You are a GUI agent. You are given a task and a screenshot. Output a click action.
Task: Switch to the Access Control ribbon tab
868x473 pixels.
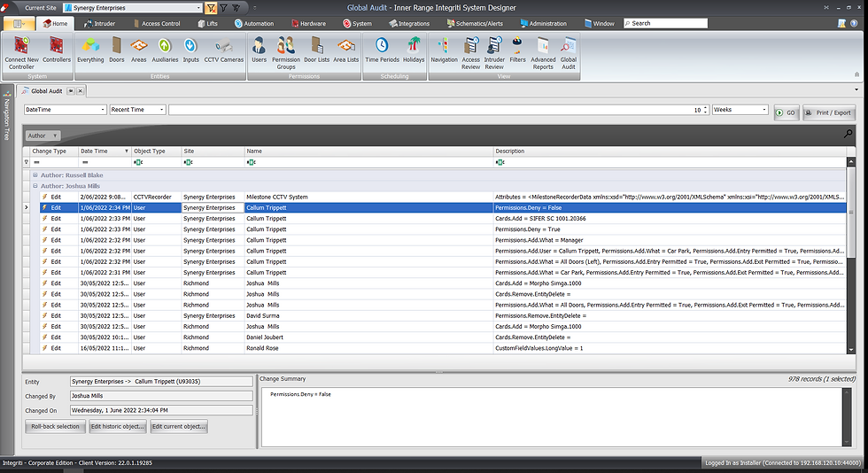tap(157, 23)
